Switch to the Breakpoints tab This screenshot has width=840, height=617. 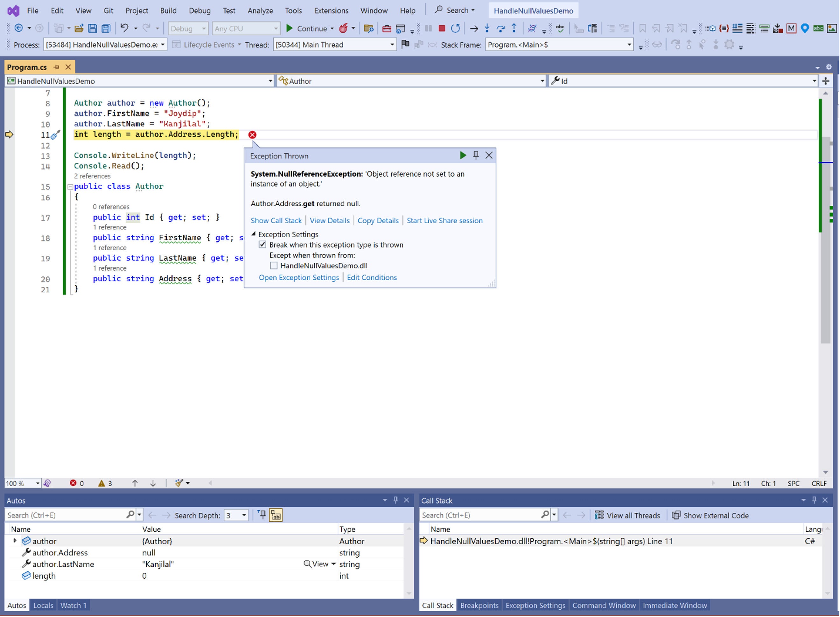(479, 605)
